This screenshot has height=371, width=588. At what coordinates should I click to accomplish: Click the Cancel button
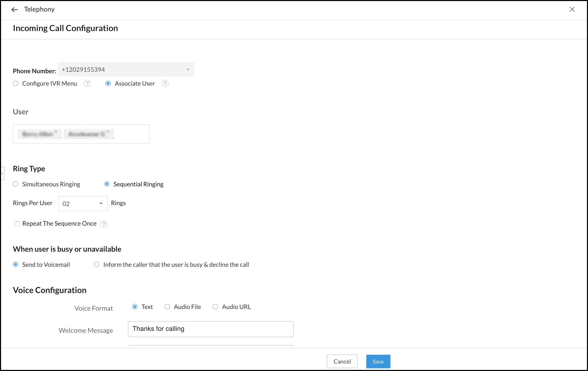coord(342,361)
